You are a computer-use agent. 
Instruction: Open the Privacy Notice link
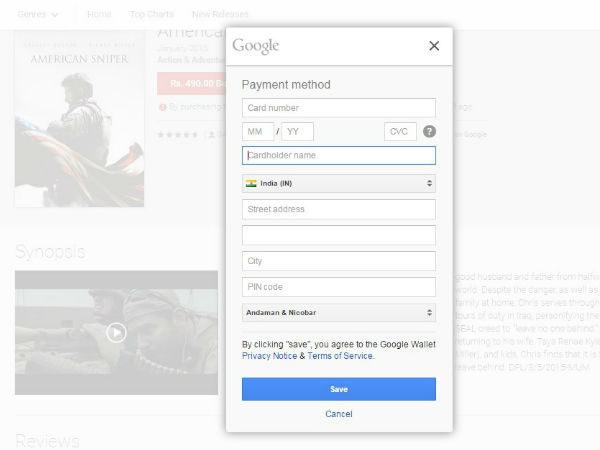coord(269,356)
